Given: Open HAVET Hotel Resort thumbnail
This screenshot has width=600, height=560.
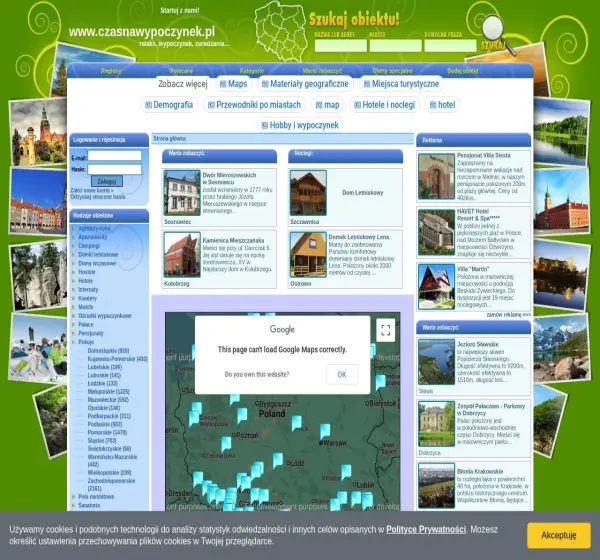Looking at the screenshot, I should pos(436,232).
